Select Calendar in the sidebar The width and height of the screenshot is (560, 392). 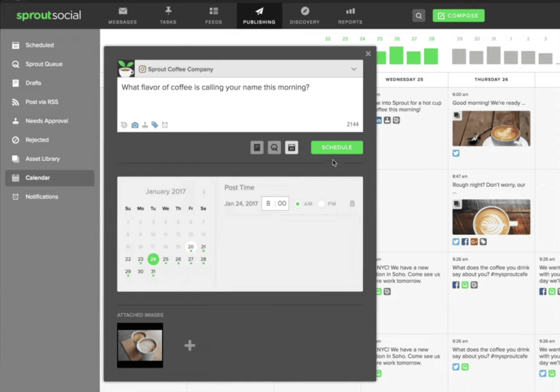[x=50, y=178]
